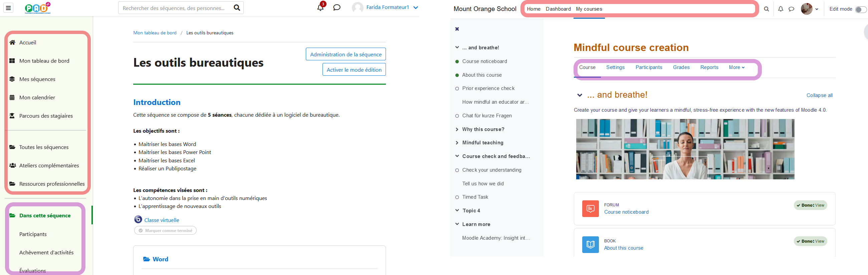Click the search magnifier in PAD search bar

pos(237,8)
